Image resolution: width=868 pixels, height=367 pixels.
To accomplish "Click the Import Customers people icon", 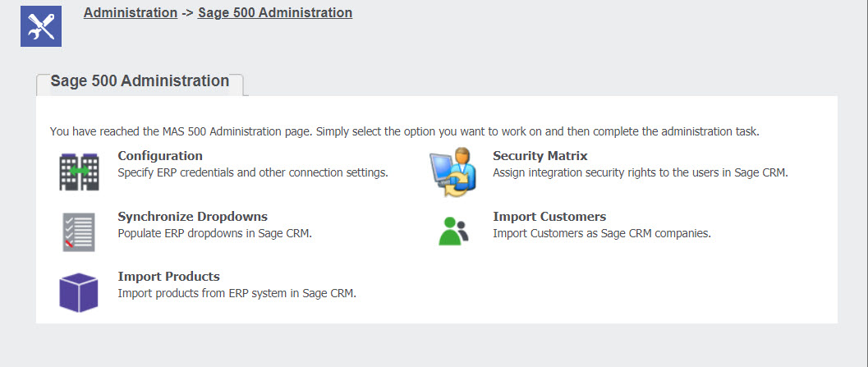I will click(453, 232).
